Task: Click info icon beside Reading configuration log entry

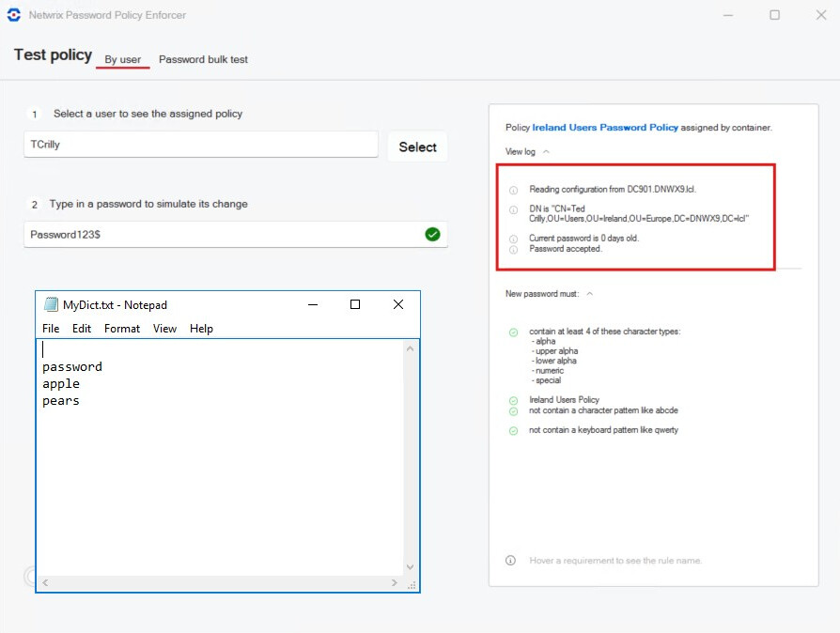Action: tap(513, 190)
